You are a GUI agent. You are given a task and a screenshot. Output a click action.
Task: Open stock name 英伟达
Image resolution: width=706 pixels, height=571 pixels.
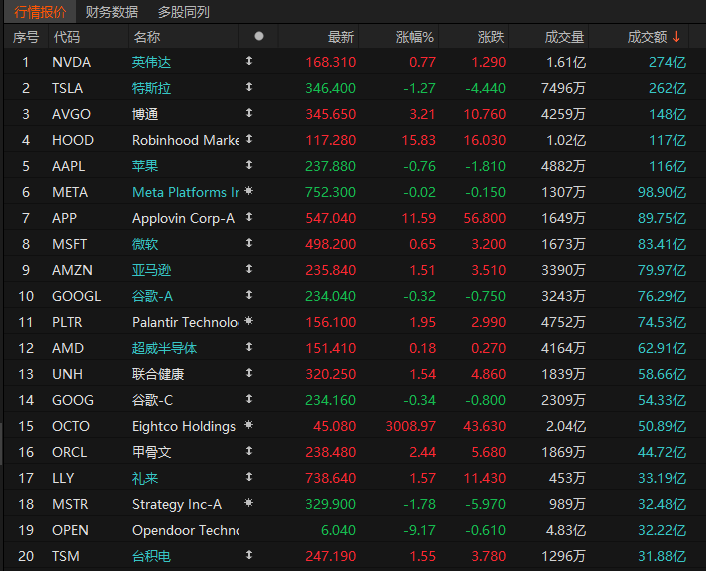tap(151, 62)
